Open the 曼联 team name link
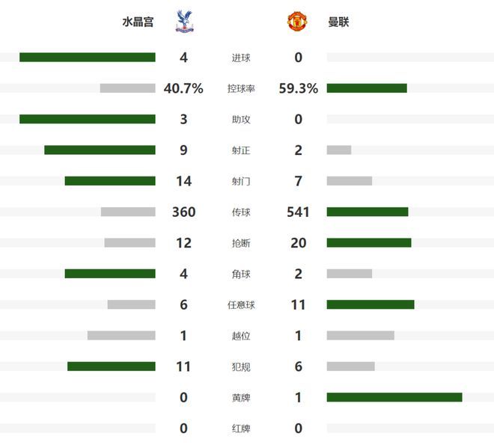The height and width of the screenshot is (448, 494). pos(338,22)
